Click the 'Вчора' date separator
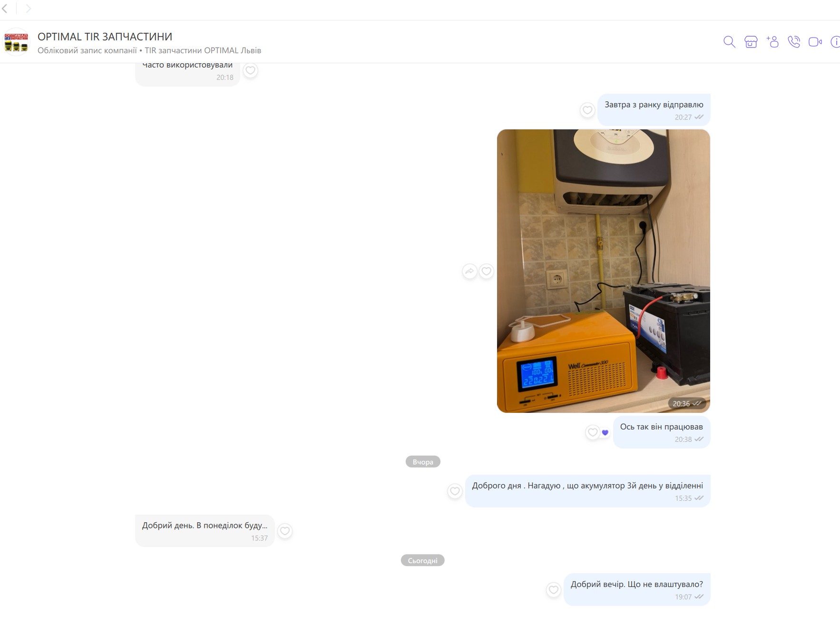 pos(423,462)
